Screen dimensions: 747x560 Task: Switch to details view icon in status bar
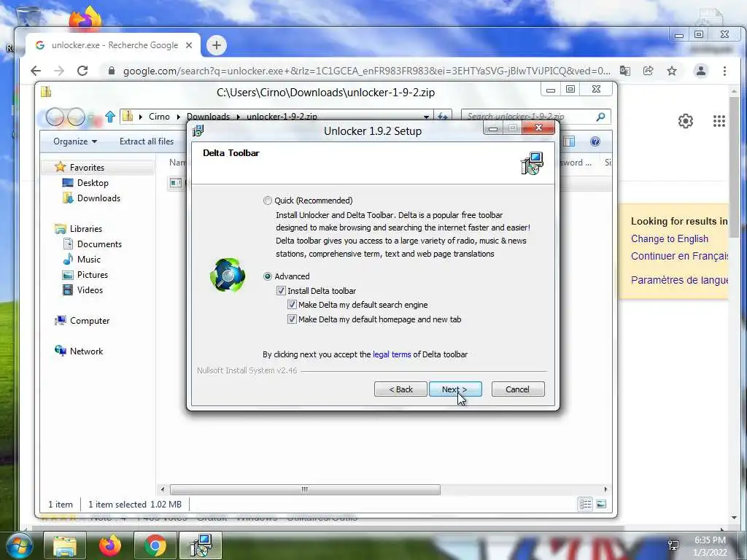[x=585, y=504]
